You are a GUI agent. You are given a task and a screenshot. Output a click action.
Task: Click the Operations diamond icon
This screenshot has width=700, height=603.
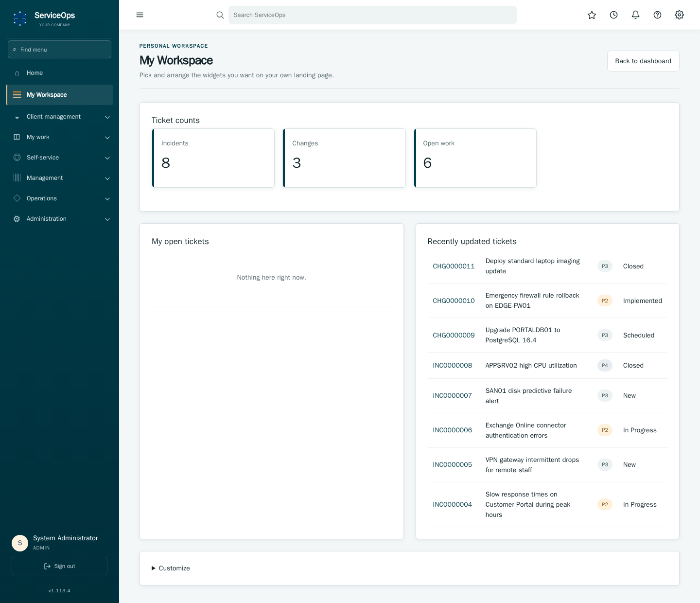coord(17,198)
